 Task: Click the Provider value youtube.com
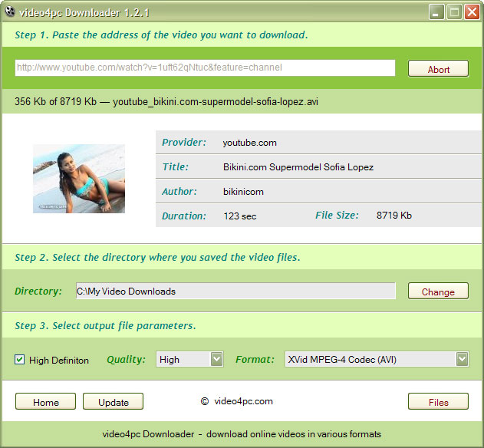coord(250,143)
